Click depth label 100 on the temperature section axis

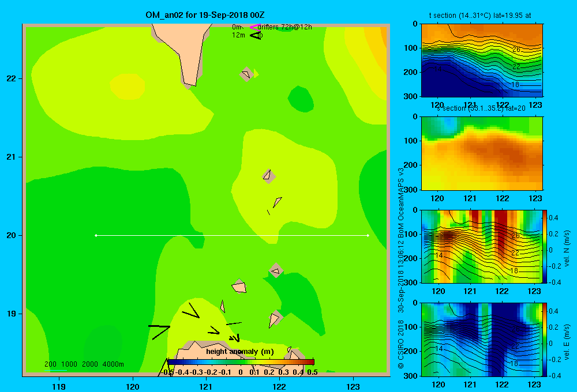click(x=411, y=48)
